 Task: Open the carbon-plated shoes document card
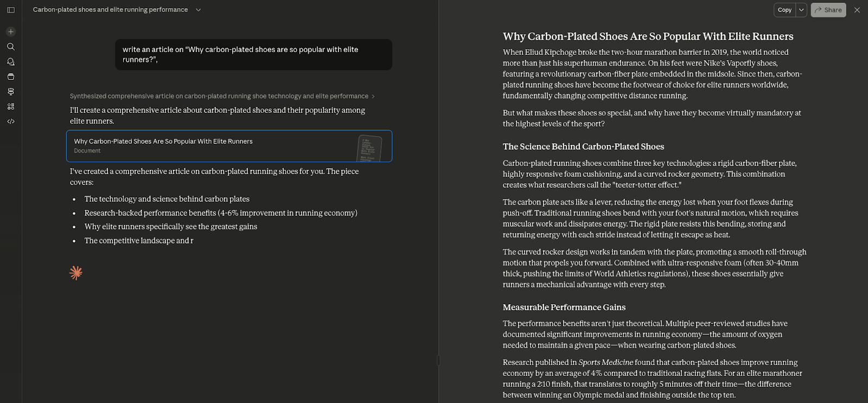click(229, 146)
